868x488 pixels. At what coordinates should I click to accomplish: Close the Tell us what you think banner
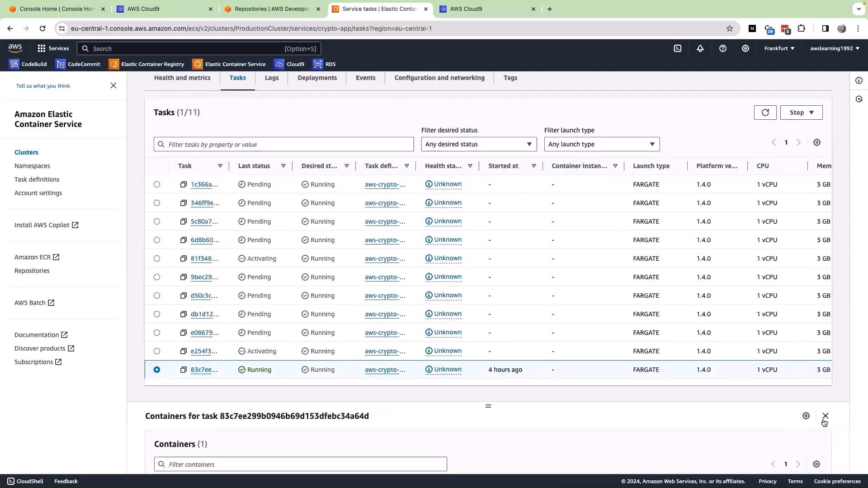pyautogui.click(x=113, y=85)
